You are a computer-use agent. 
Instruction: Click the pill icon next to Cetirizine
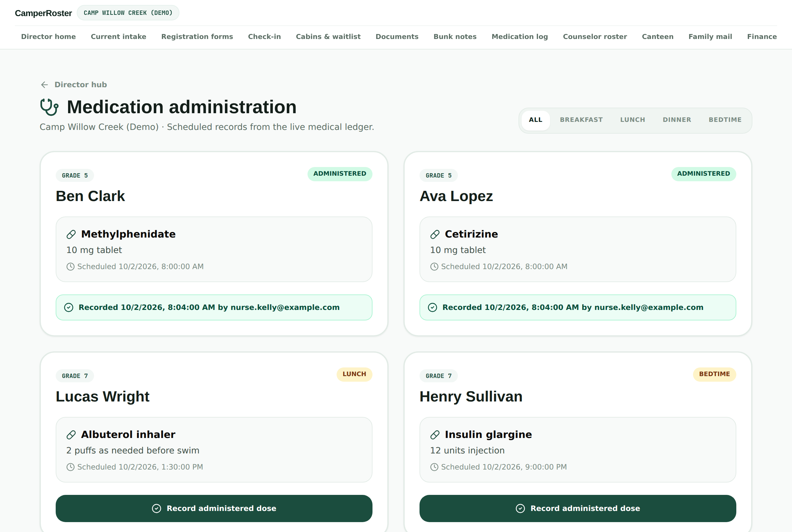coord(435,234)
